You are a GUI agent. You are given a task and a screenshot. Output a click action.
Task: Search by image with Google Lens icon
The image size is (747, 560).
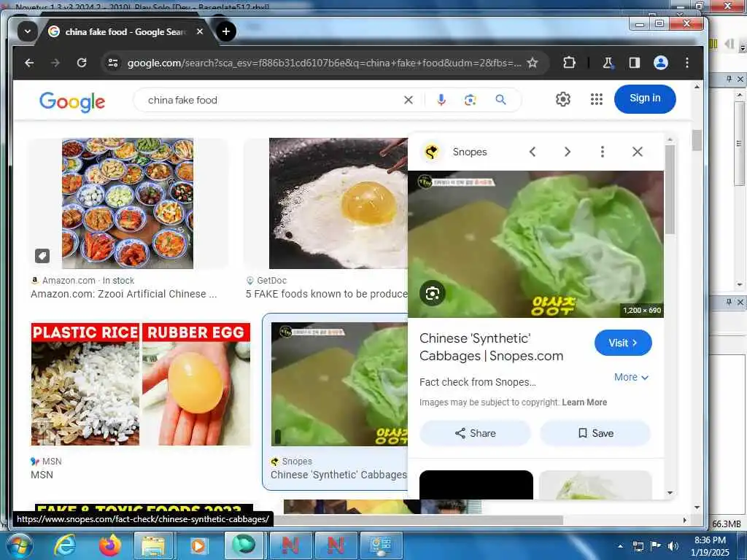pos(471,100)
